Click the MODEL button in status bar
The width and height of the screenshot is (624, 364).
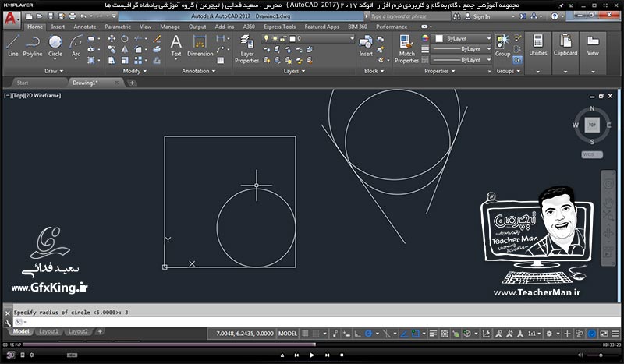pyautogui.click(x=287, y=334)
